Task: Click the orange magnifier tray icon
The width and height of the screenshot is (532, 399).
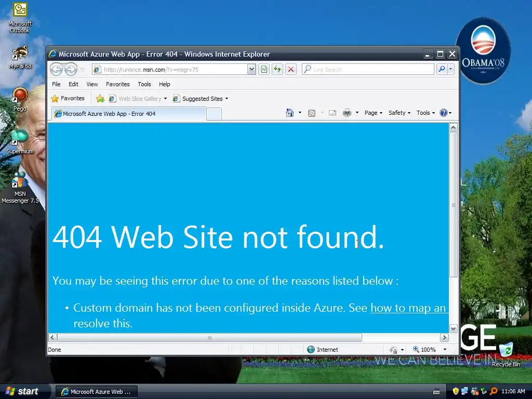Action: 494,391
